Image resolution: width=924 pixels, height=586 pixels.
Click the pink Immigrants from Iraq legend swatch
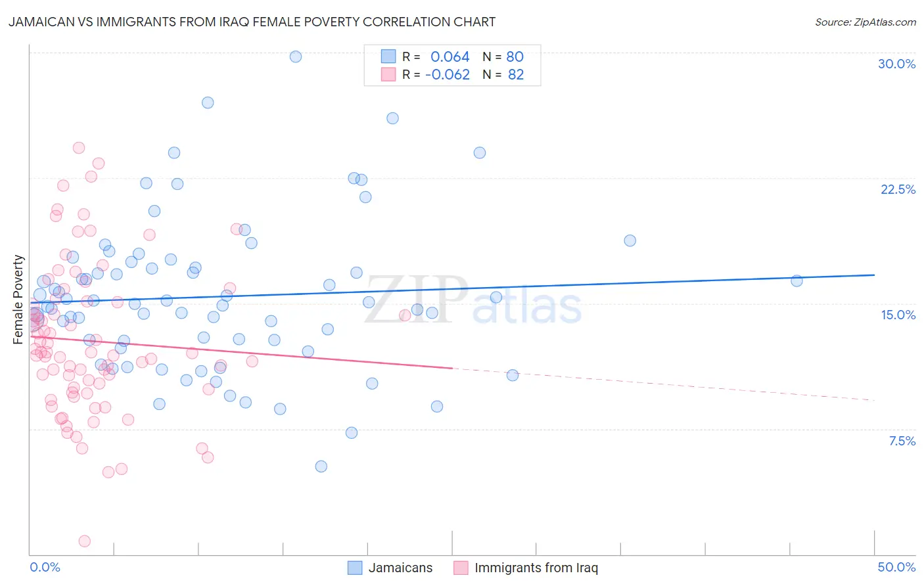[x=461, y=568]
